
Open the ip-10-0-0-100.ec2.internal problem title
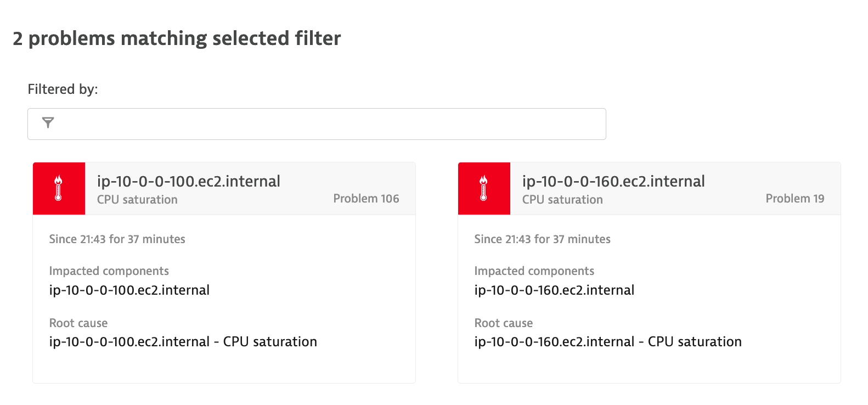click(x=189, y=181)
